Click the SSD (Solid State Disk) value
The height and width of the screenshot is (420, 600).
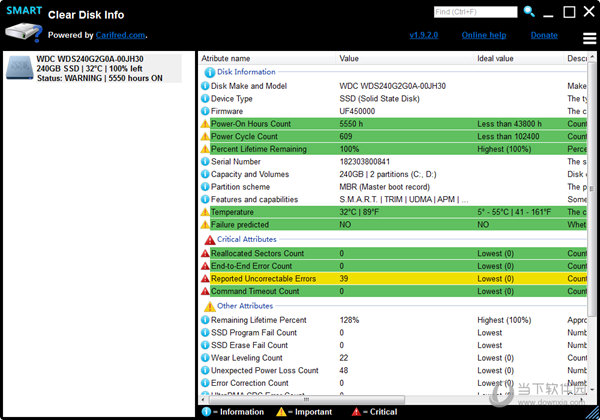pos(379,99)
